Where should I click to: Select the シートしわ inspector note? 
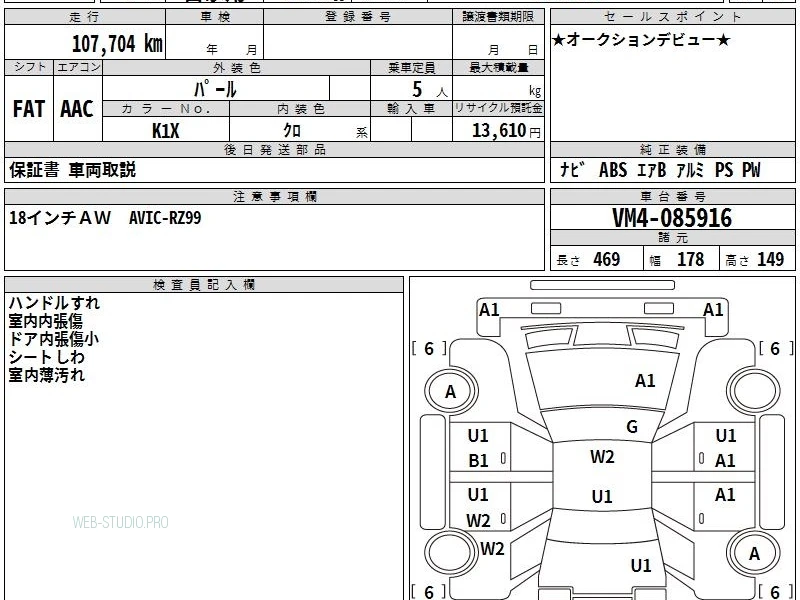[x=46, y=357]
